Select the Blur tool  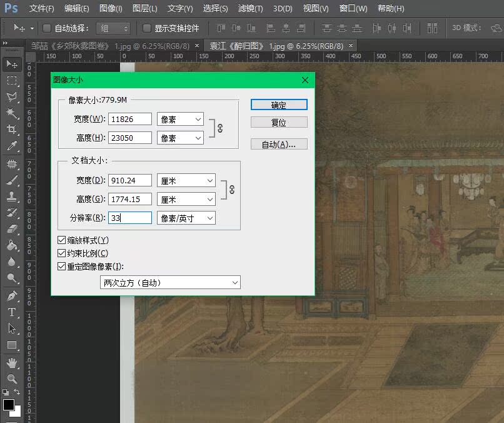coord(12,262)
